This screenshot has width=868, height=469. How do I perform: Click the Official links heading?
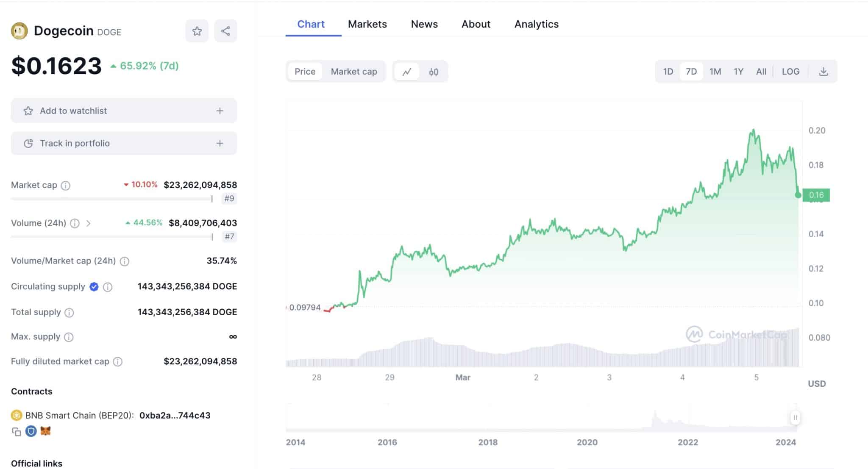click(36, 463)
